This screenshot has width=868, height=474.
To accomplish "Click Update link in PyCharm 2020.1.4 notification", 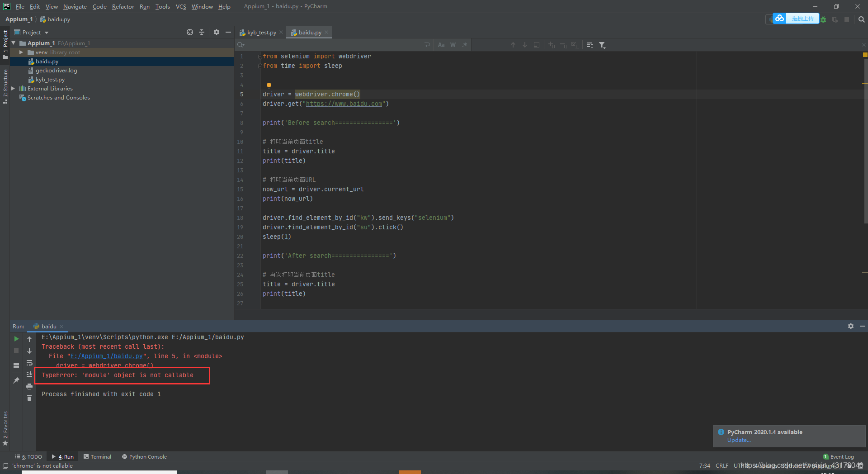I will [739, 440].
